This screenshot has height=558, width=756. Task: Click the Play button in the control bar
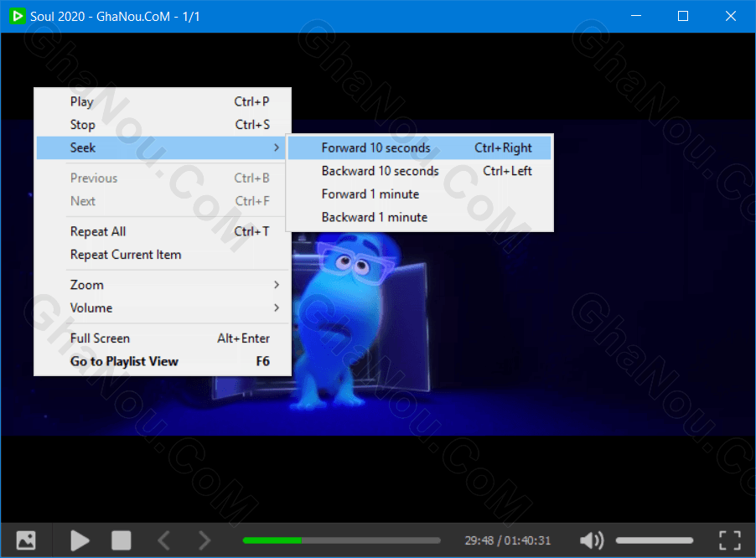80,540
